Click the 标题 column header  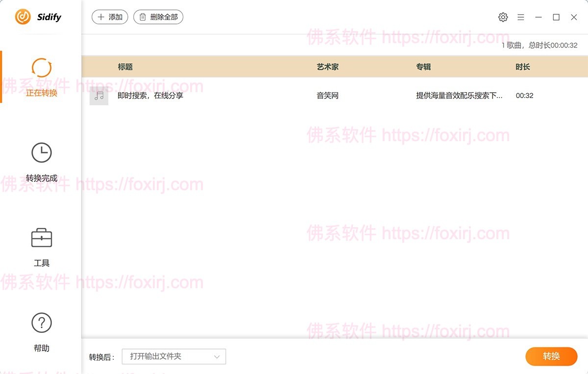click(125, 67)
